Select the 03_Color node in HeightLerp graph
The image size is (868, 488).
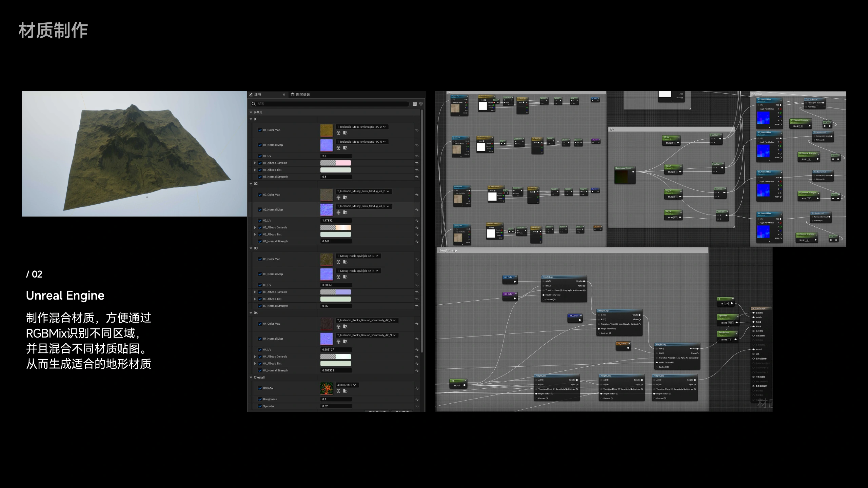click(x=575, y=318)
